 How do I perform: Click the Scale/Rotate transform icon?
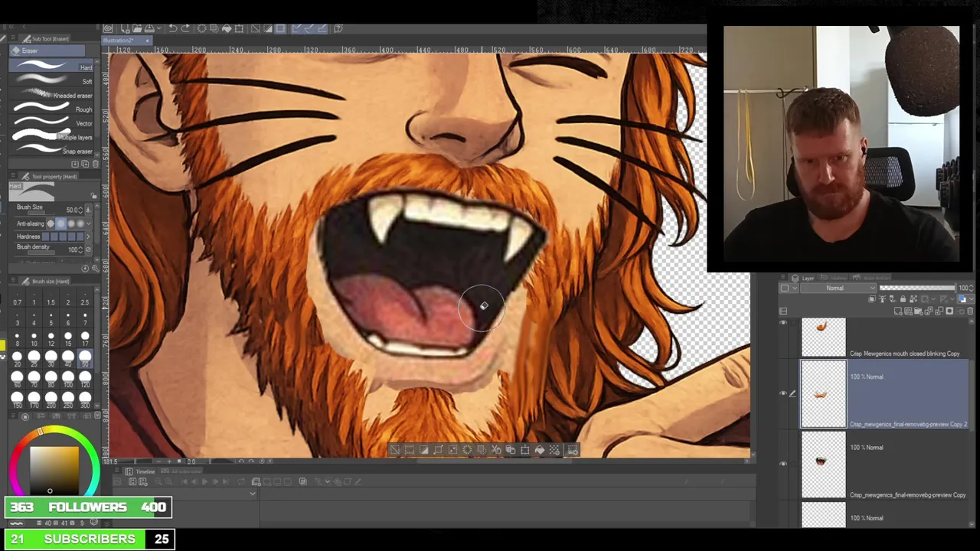pyautogui.click(x=239, y=28)
